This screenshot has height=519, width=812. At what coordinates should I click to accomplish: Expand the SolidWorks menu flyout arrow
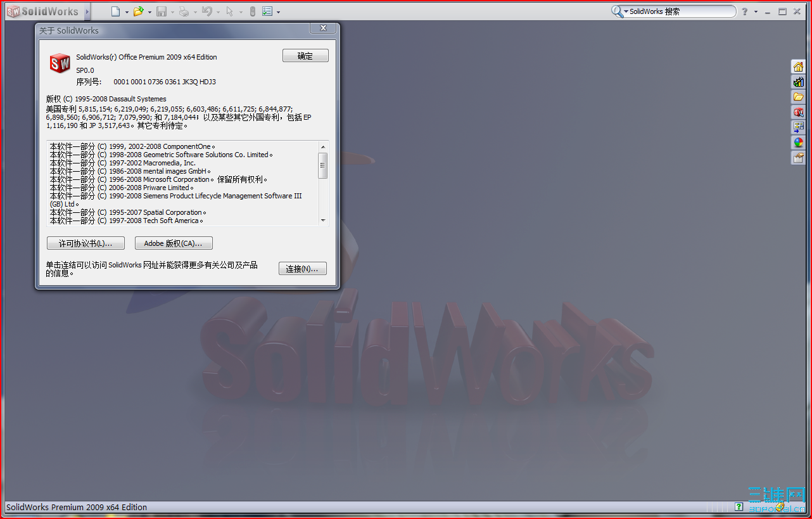87,11
